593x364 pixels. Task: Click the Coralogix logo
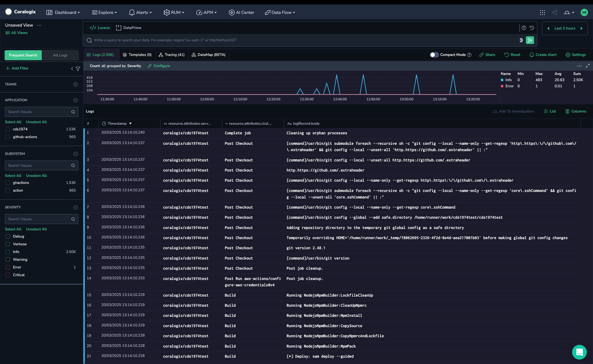click(20, 12)
